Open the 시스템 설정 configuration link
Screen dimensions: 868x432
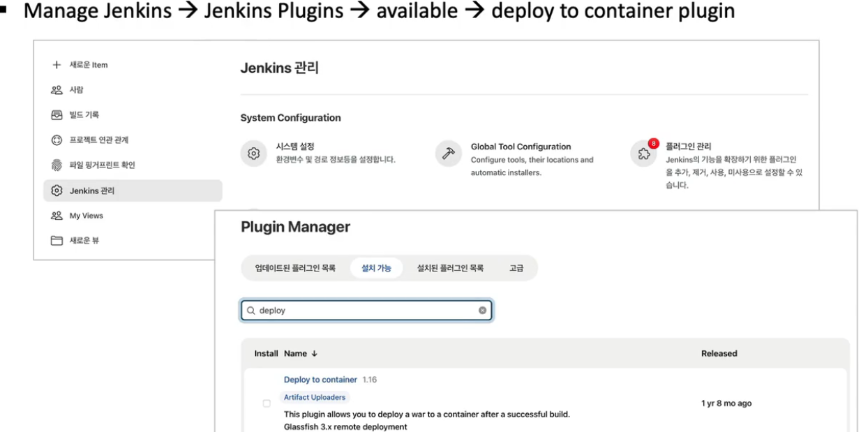(296, 147)
